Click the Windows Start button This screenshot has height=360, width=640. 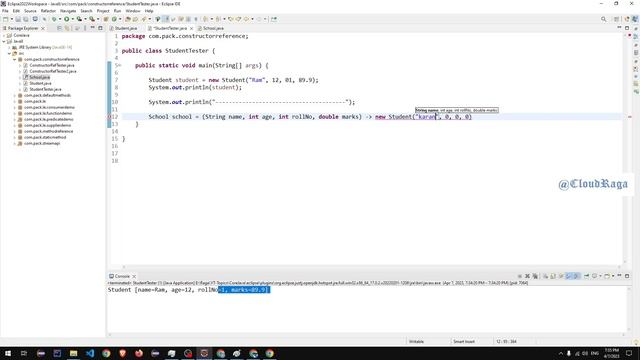(x=8, y=353)
